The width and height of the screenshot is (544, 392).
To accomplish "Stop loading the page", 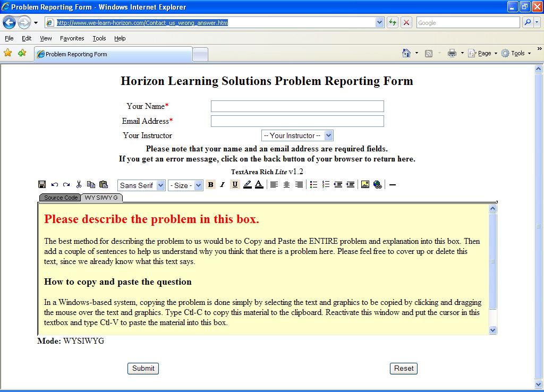I will pos(406,23).
